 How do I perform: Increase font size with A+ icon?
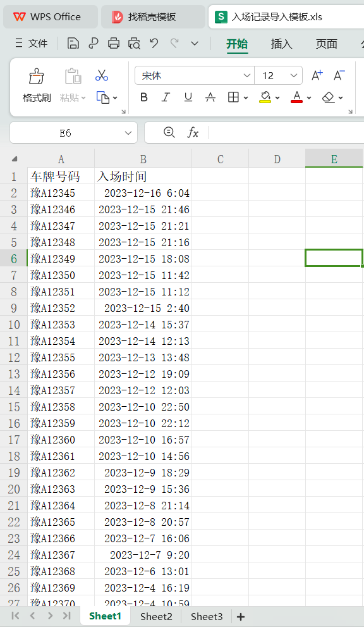click(x=317, y=75)
